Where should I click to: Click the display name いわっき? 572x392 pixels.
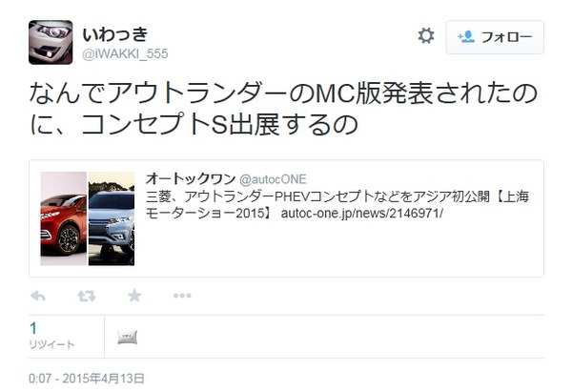115,34
